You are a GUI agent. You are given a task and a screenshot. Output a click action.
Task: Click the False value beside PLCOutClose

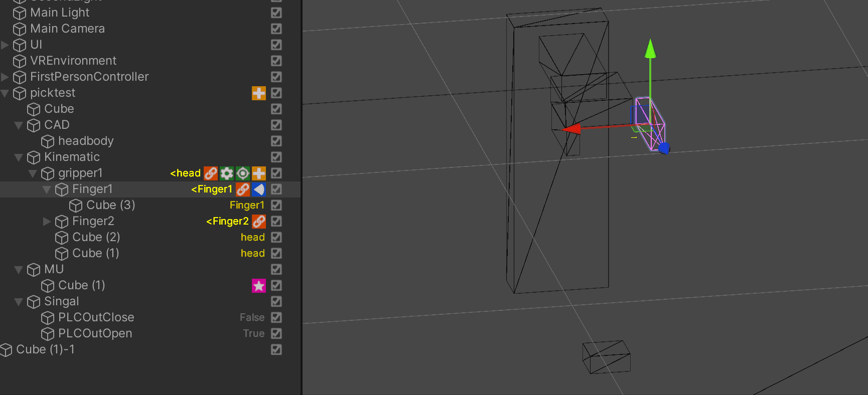point(252,317)
